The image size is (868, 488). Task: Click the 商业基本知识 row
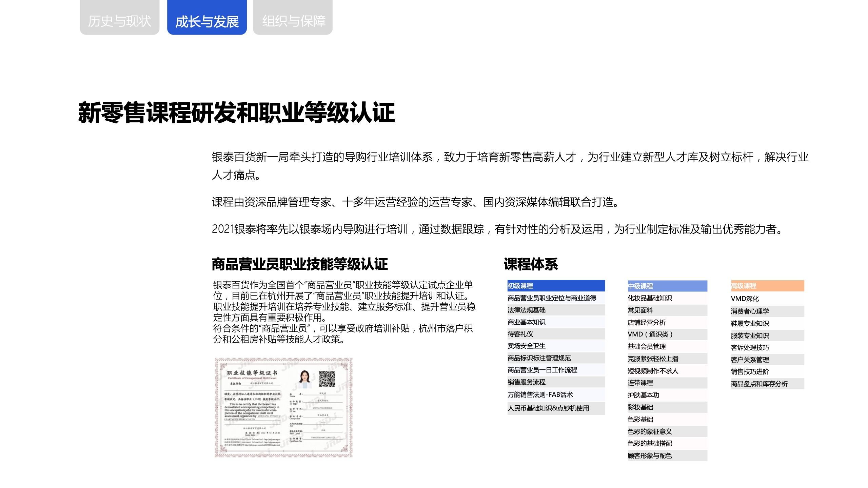[x=556, y=322]
